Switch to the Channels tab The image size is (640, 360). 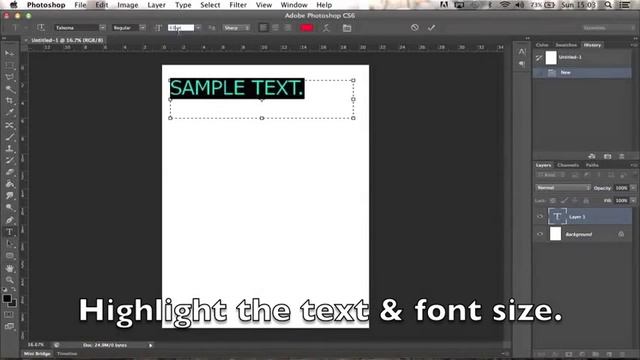pos(568,165)
